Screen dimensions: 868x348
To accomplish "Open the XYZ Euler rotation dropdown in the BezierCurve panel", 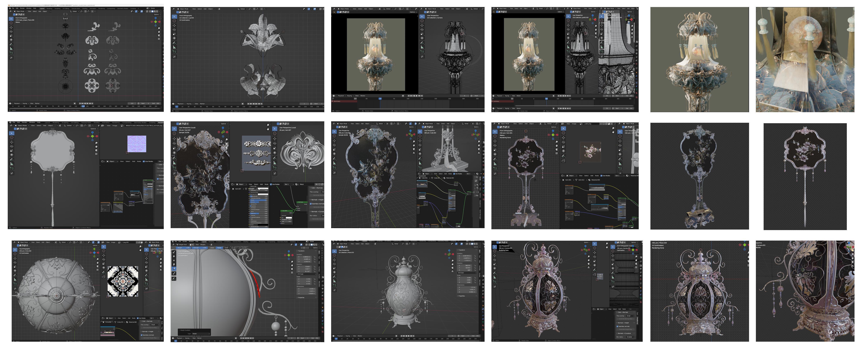I will click(306, 274).
